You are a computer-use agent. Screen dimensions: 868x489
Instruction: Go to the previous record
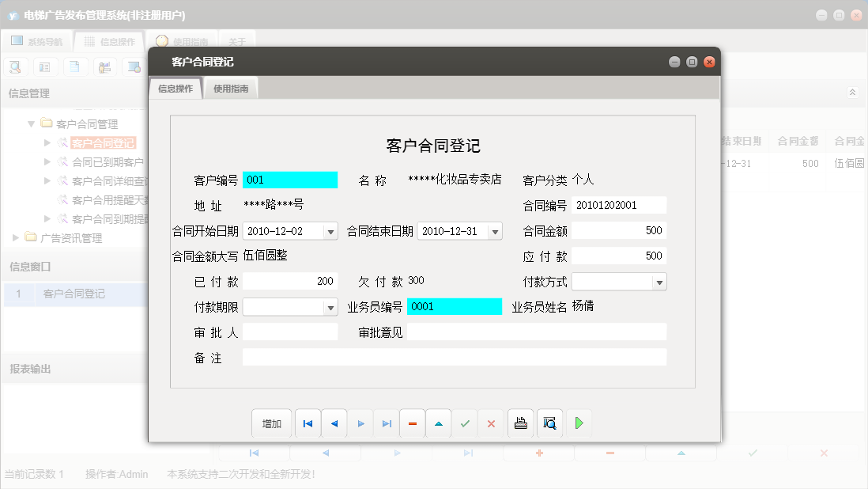pos(334,423)
